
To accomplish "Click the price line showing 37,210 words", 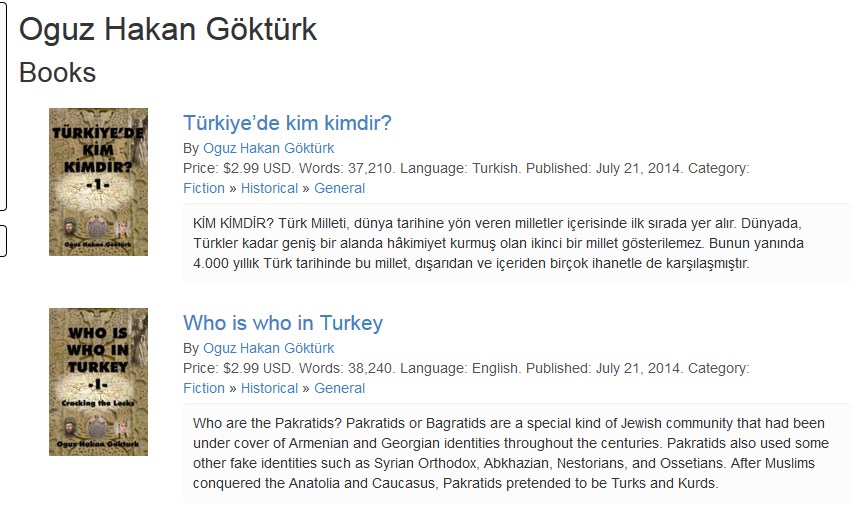I will 466,168.
